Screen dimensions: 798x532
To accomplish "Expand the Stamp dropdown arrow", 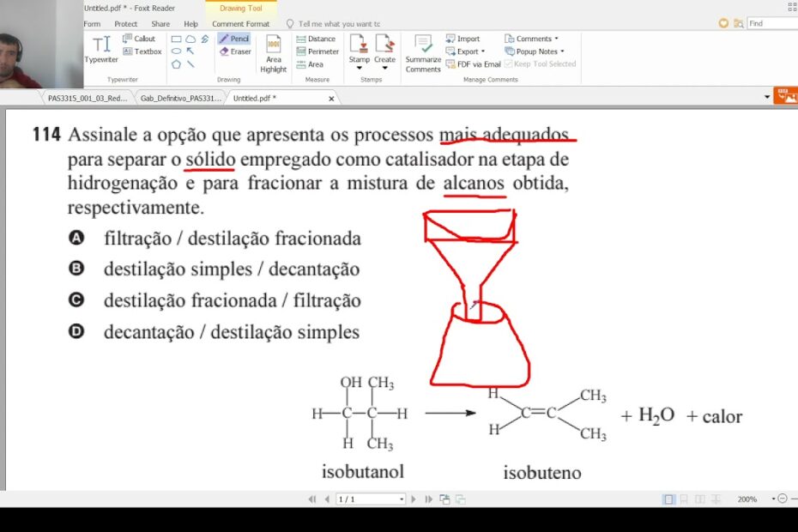I will tap(360, 68).
